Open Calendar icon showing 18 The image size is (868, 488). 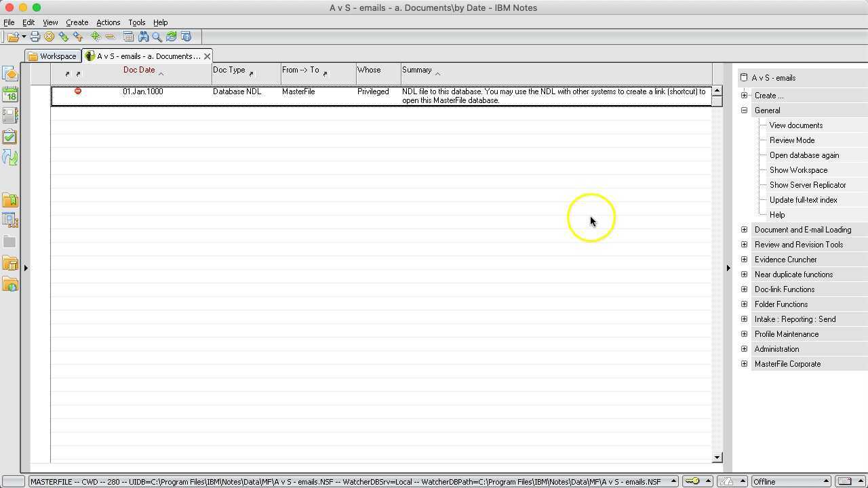click(x=10, y=94)
